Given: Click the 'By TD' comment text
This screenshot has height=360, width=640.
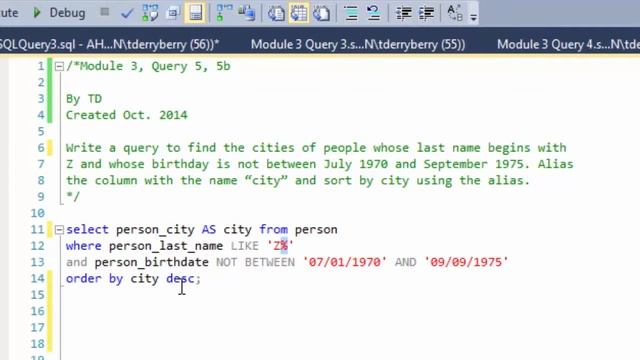Looking at the screenshot, I should 84,99.
